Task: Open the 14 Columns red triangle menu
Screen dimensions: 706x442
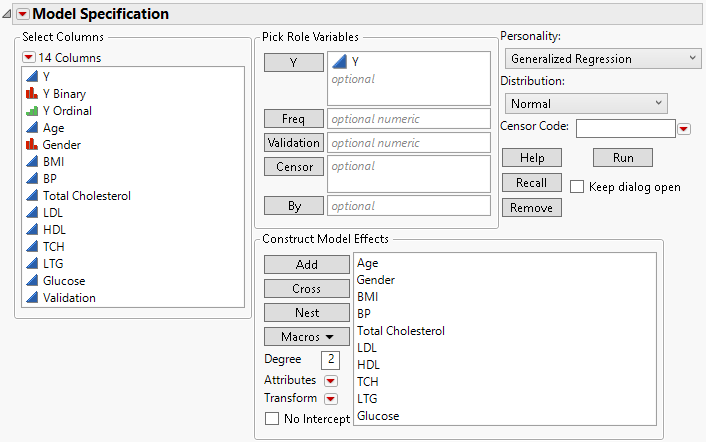Action: coord(28,57)
